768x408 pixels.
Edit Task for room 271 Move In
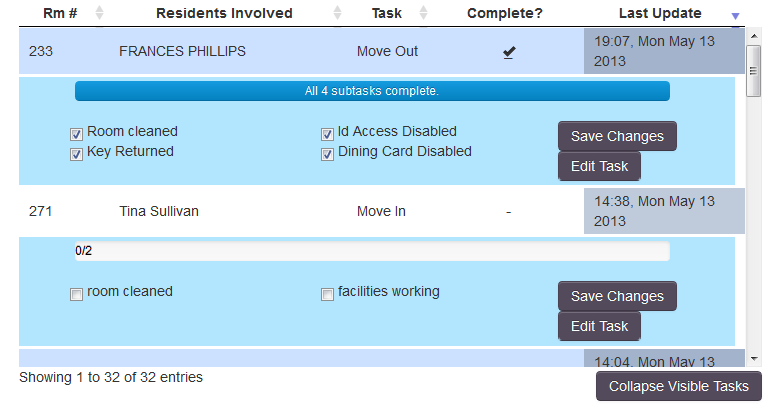pos(599,326)
